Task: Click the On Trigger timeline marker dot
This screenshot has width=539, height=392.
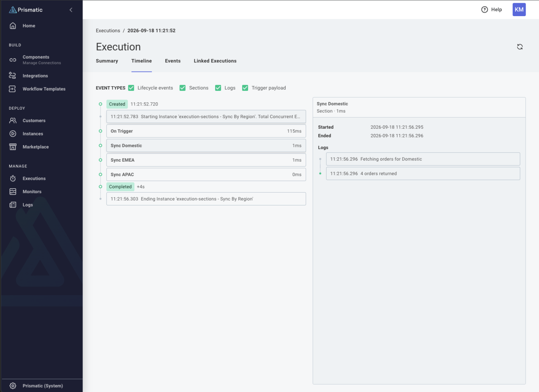Action: (x=100, y=131)
